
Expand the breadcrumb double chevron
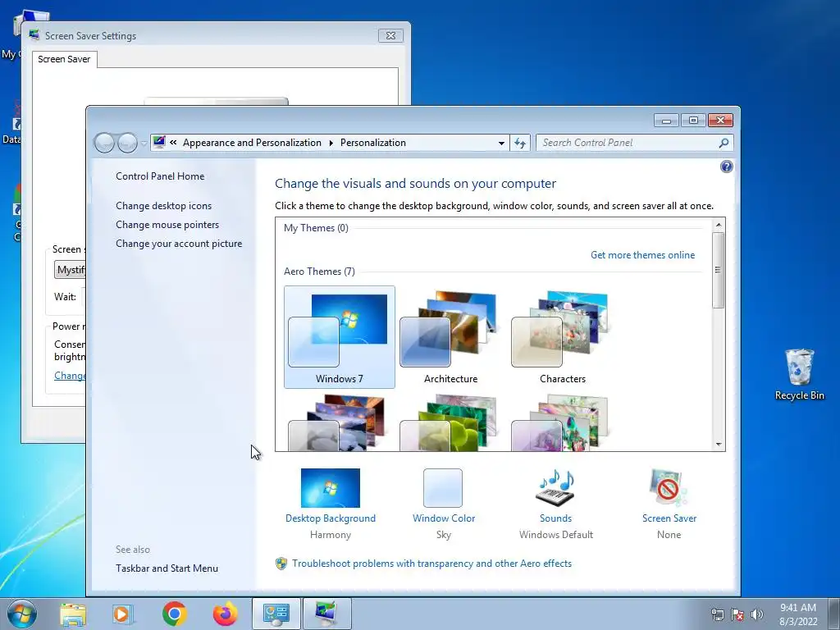point(173,143)
